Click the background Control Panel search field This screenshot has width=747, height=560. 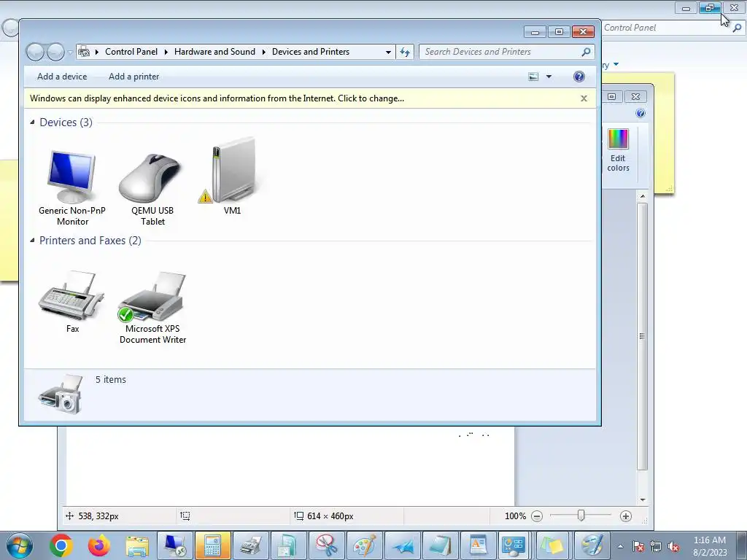point(667,28)
